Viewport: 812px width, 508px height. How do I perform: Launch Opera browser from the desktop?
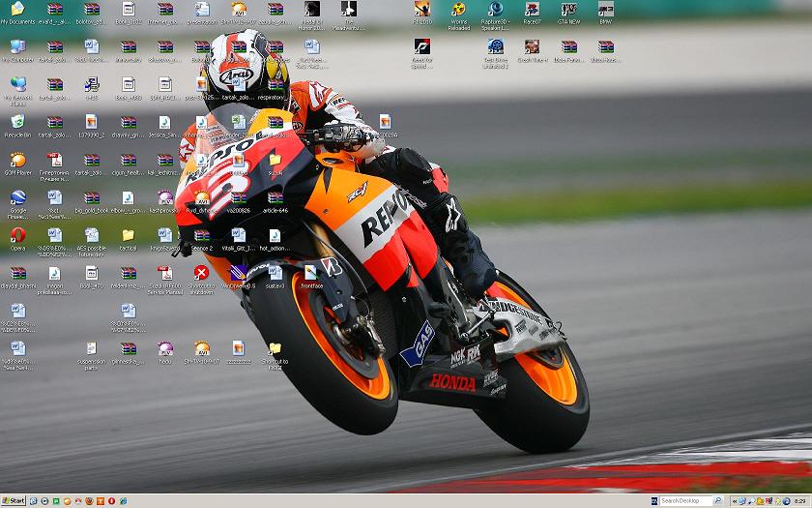(17, 235)
